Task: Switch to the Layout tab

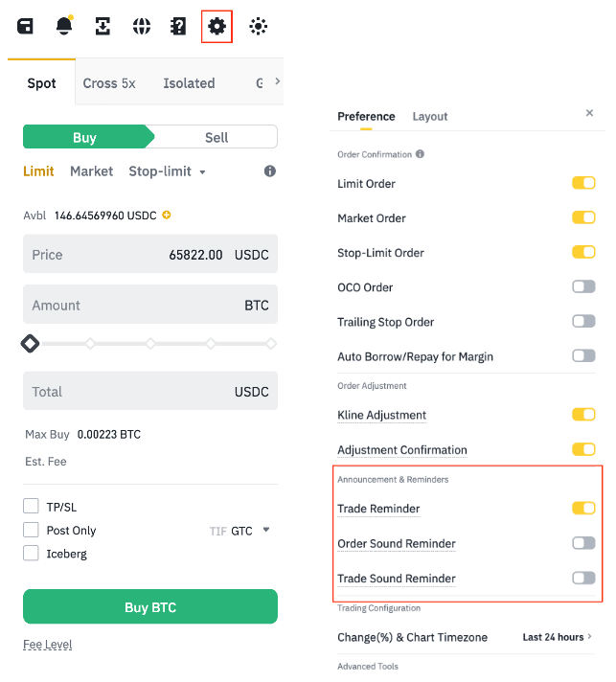Action: coord(430,116)
